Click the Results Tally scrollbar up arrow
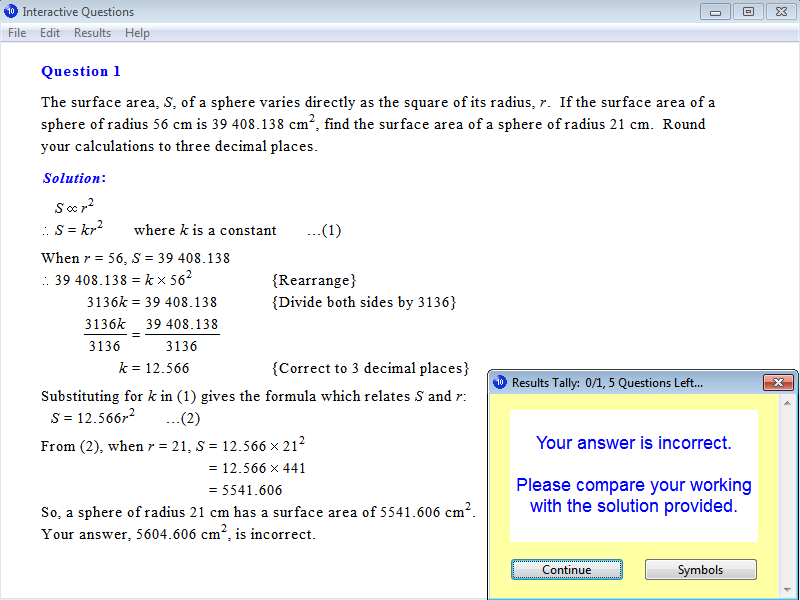This screenshot has width=800, height=600. [x=787, y=403]
